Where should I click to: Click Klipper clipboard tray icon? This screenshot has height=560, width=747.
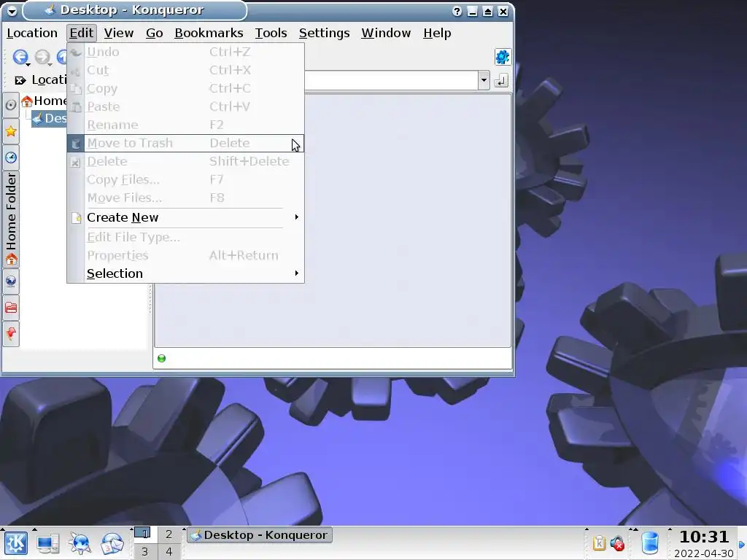tap(599, 542)
